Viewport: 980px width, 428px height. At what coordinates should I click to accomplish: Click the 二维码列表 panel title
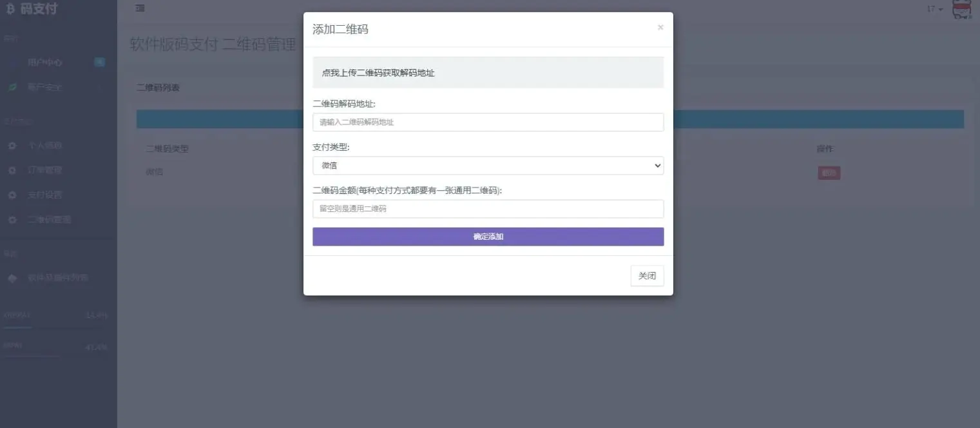pos(158,88)
